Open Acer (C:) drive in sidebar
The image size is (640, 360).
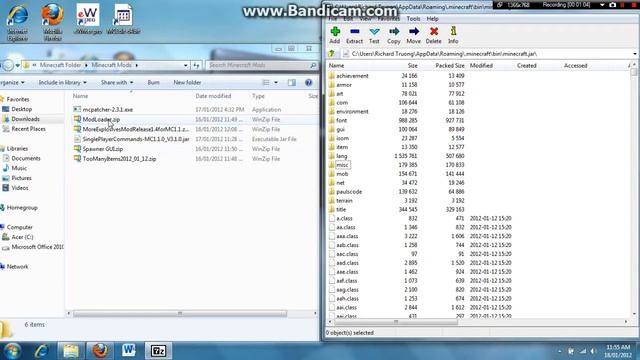pyautogui.click(x=22, y=237)
